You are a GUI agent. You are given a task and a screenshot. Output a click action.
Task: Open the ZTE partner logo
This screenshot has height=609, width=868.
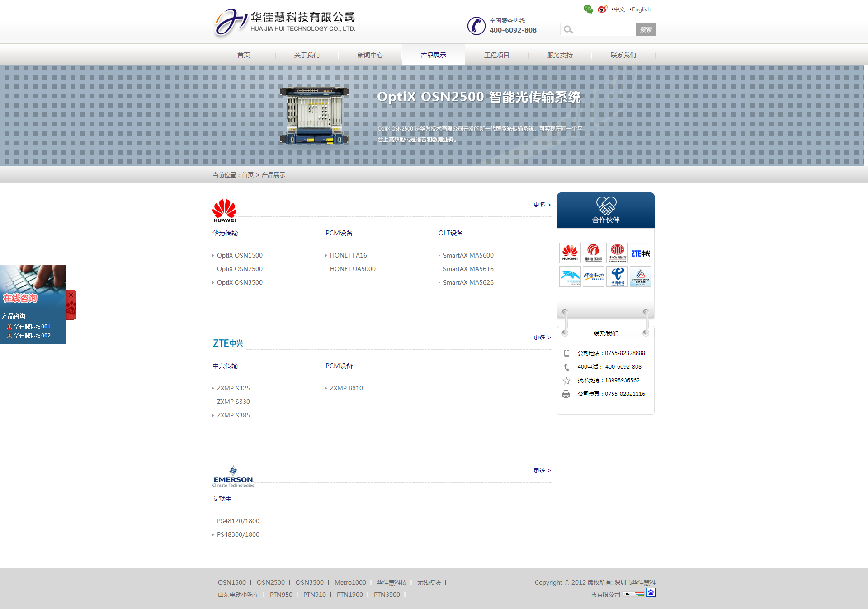(x=640, y=253)
